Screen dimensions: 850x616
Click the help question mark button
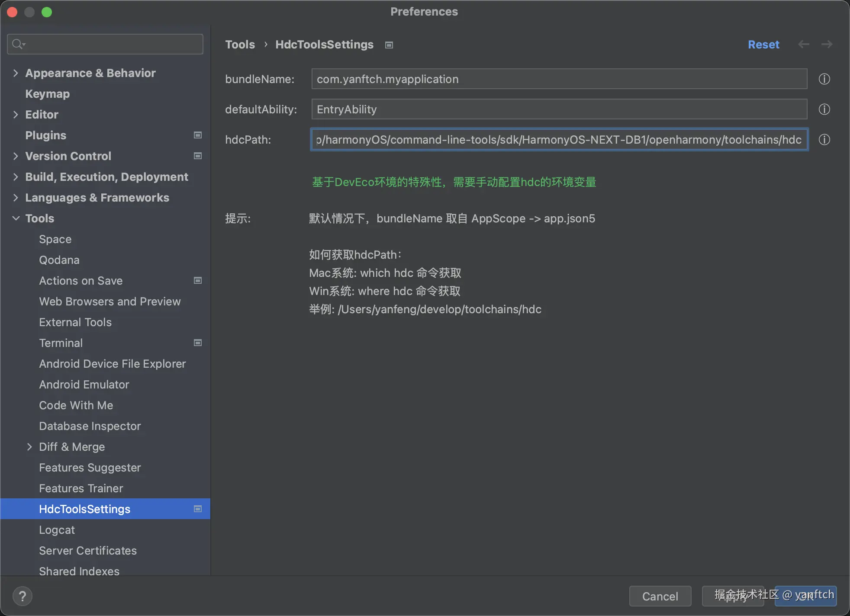23,596
